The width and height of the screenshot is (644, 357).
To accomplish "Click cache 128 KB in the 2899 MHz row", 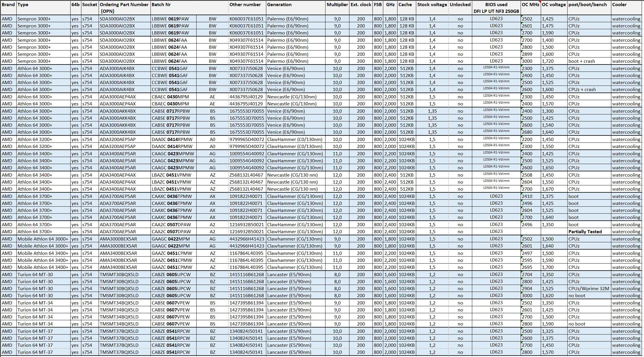I will [x=407, y=54].
